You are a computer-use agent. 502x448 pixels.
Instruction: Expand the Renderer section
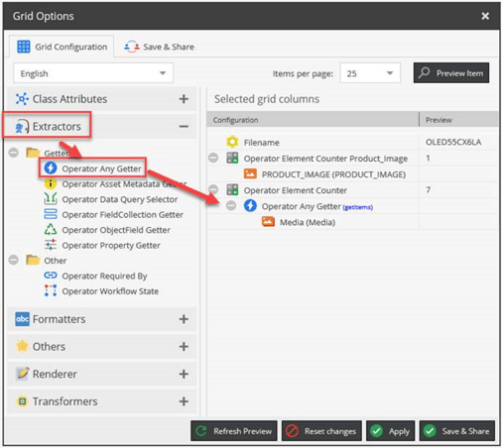coord(184,374)
